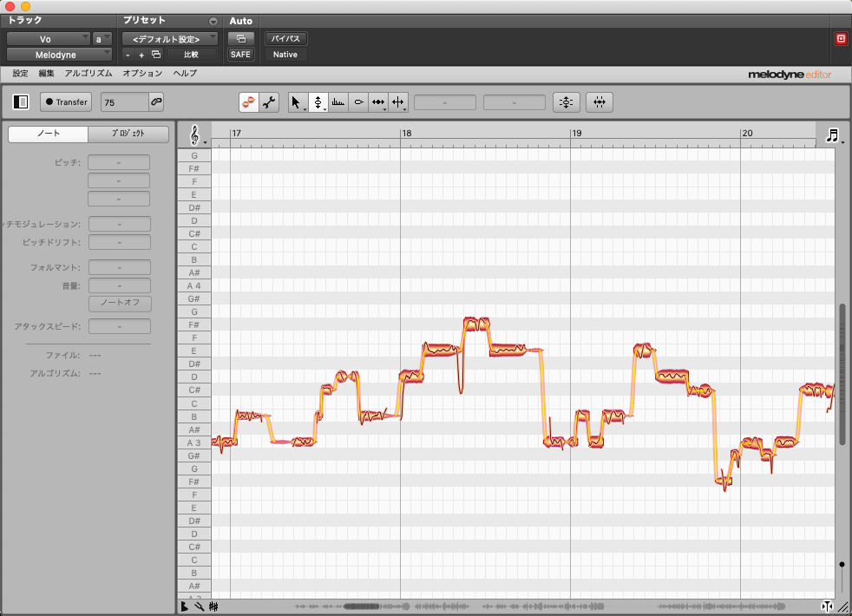The height and width of the screenshot is (616, 852).
Task: Open the <デフォルト設定> preset dropdown
Action: pyautogui.click(x=169, y=39)
